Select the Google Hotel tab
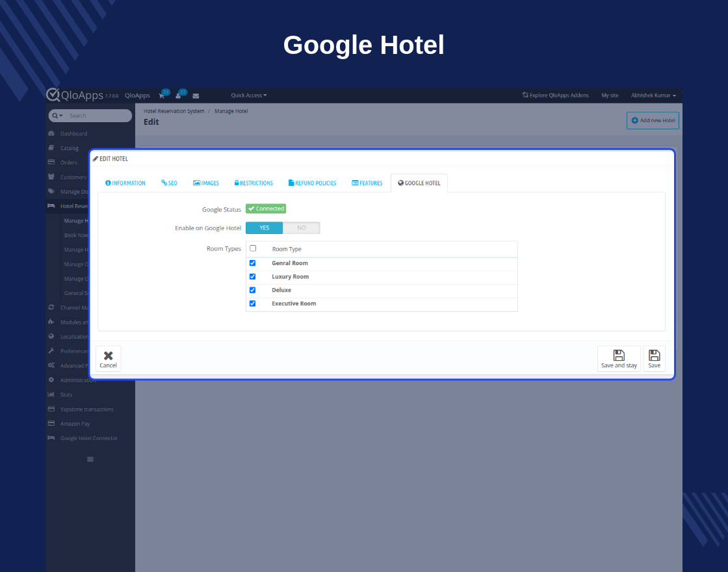This screenshot has width=728, height=572. coord(419,183)
